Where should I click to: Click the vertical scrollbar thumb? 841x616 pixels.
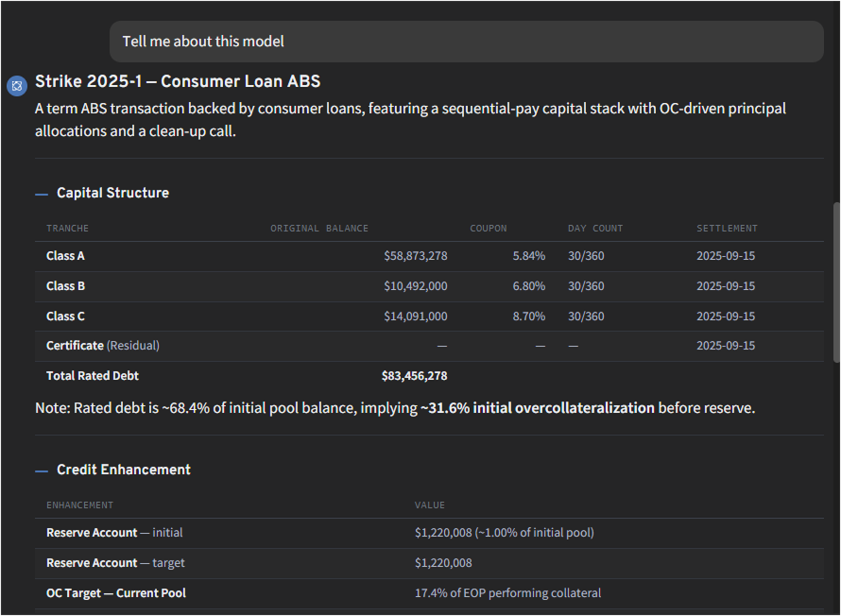click(836, 282)
